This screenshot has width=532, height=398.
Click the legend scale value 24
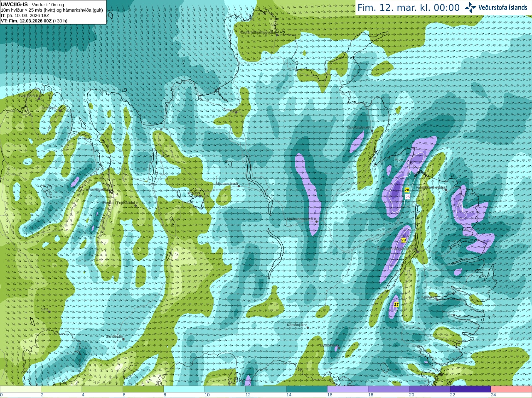pyautogui.click(x=493, y=395)
